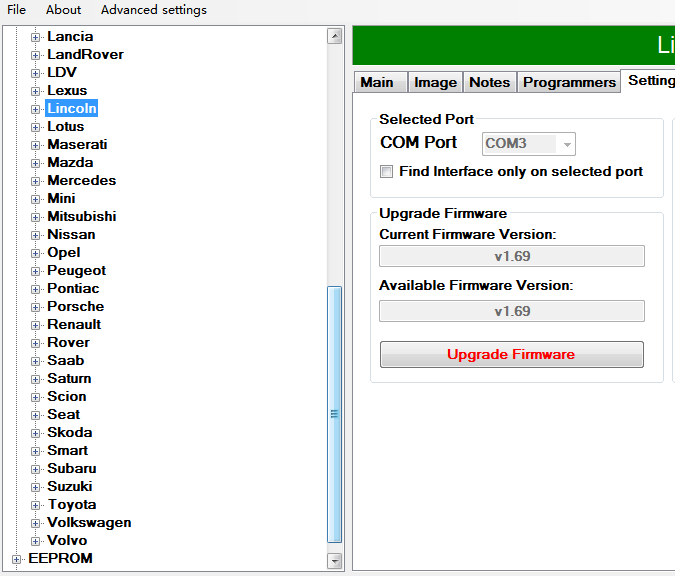
Task: Expand the Mini tree node
Action: coord(36,199)
